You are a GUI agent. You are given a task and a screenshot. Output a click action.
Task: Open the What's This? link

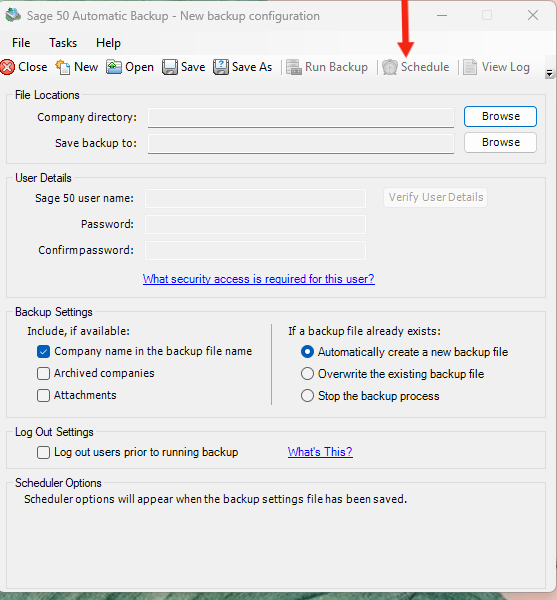[320, 452]
